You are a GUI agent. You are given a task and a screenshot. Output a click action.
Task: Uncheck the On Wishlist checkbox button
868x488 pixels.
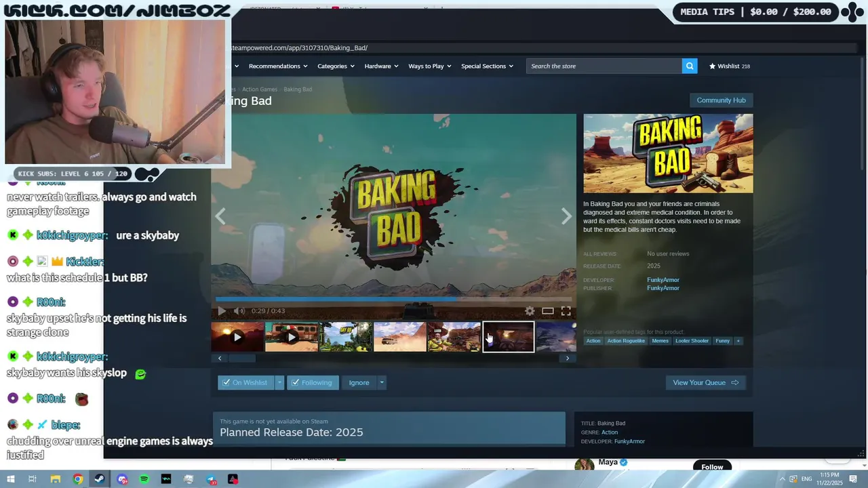tap(245, 382)
